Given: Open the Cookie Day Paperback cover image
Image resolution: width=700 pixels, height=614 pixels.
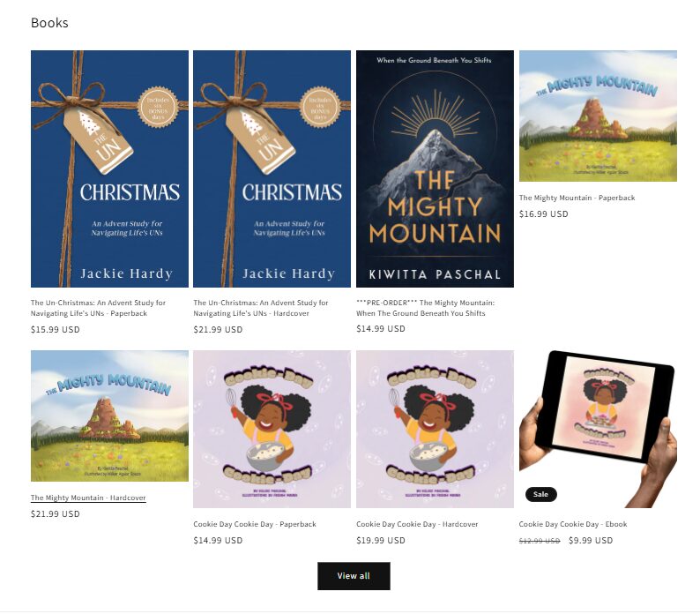Looking at the screenshot, I should click(272, 429).
